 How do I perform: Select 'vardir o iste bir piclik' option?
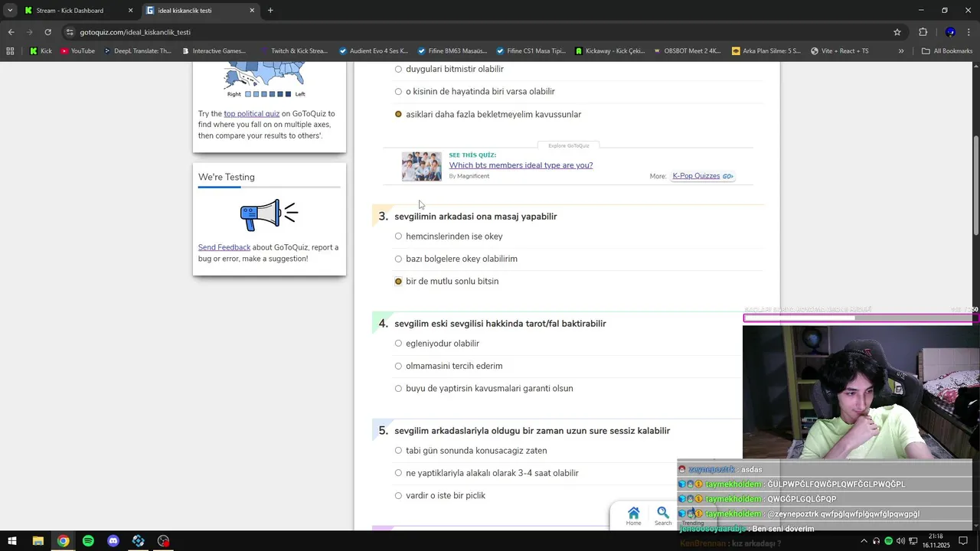pos(398,496)
